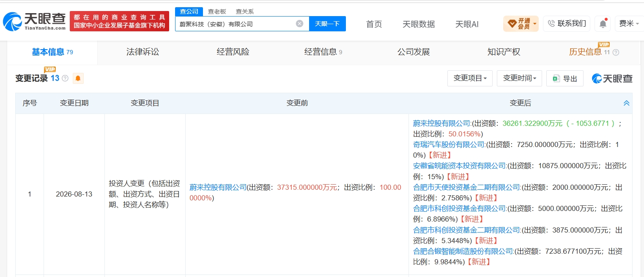The image size is (644, 277).
Task: Open 天眼数据 in the top navigation
Action: coord(419,24)
